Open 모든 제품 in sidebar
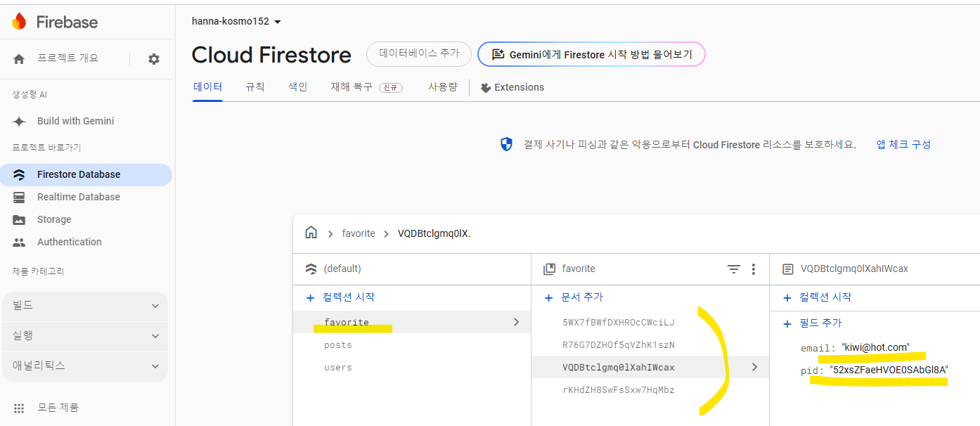Image resolution: width=980 pixels, height=426 pixels. coord(58,408)
